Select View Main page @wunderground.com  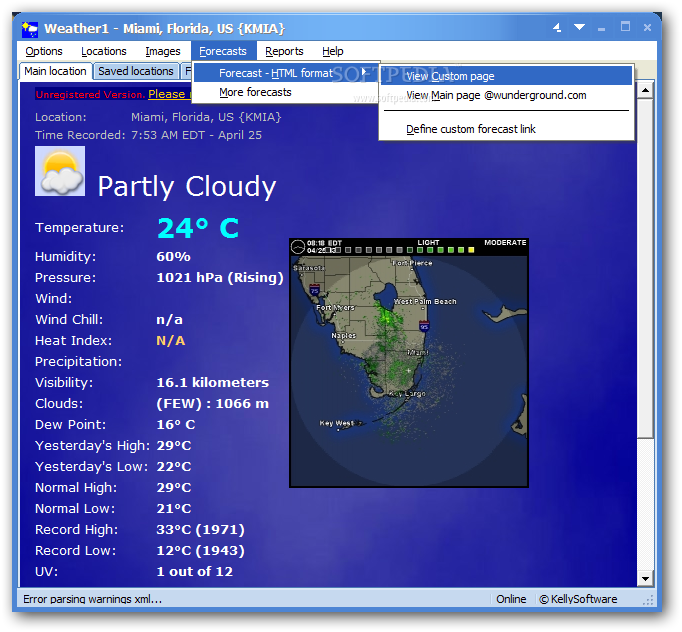(496, 96)
